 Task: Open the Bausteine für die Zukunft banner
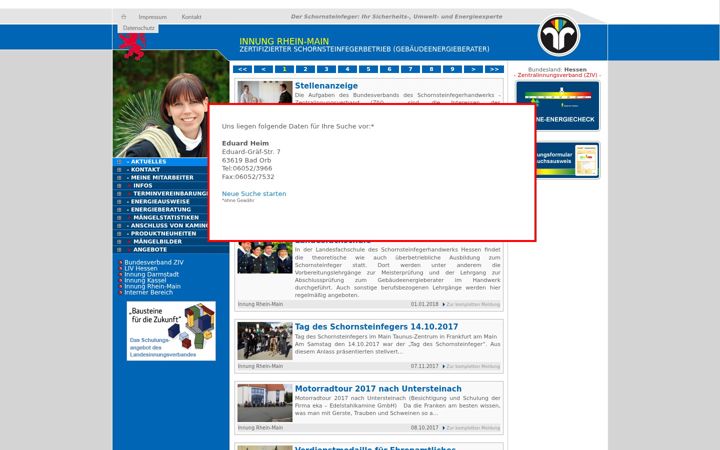pos(171,331)
